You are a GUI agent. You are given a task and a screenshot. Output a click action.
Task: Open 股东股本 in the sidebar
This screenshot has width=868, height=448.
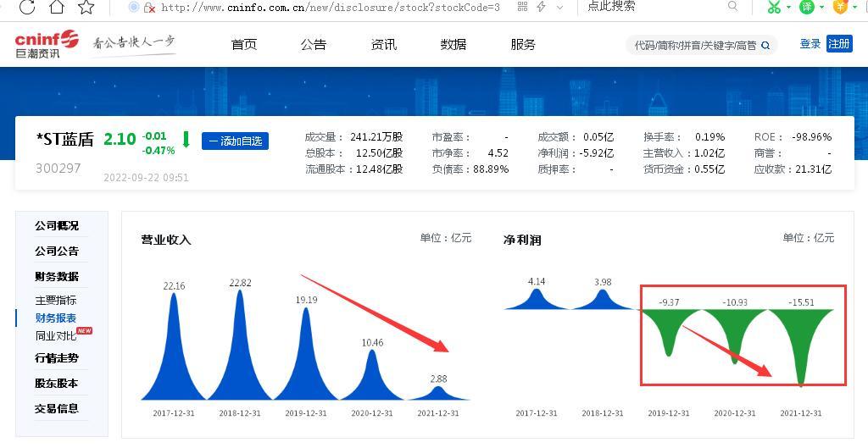57,384
